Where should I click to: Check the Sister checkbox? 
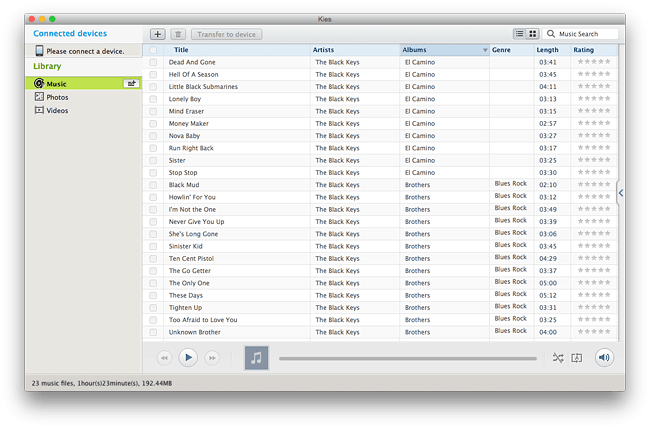tap(153, 160)
